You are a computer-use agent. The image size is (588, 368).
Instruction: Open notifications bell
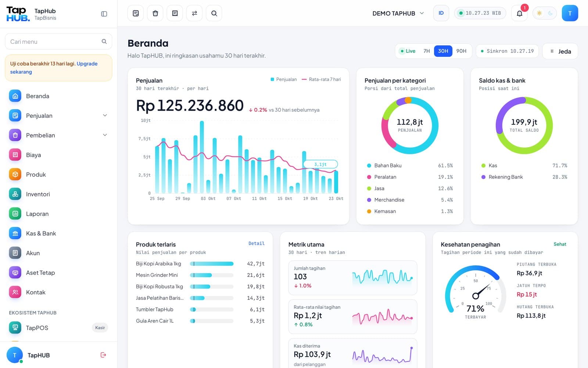click(519, 13)
